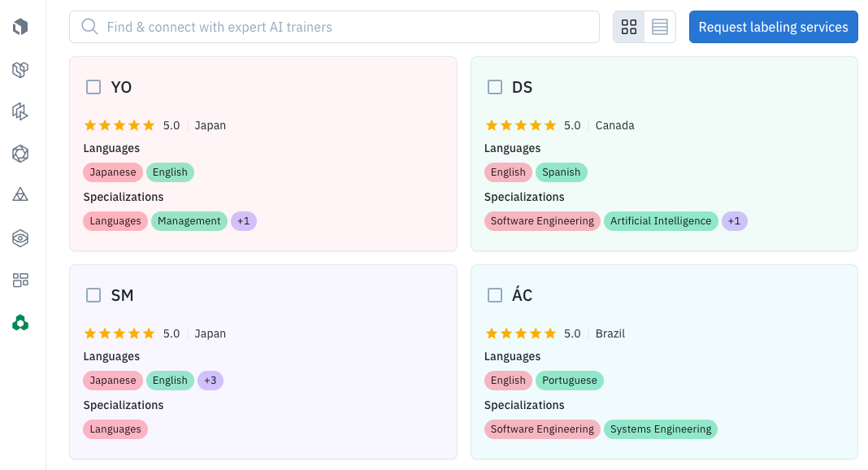Expand DS's +1 specializations badge
This screenshot has height=470, width=868.
[x=734, y=221]
